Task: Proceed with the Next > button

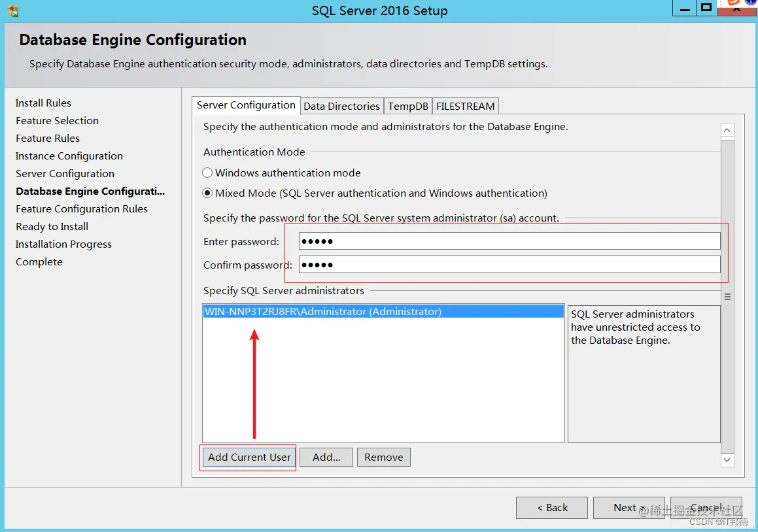Action: point(629,507)
